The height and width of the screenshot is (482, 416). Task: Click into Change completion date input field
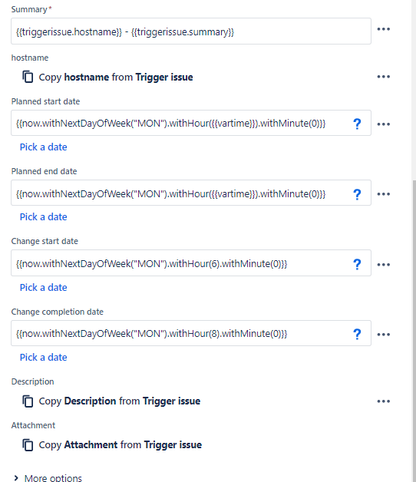(x=191, y=333)
